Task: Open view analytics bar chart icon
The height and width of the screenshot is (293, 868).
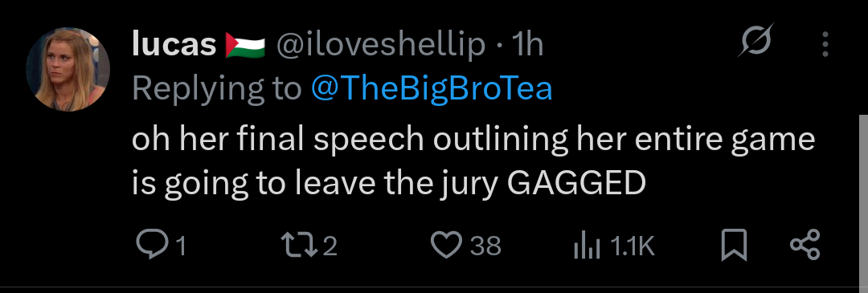Action: [x=587, y=246]
